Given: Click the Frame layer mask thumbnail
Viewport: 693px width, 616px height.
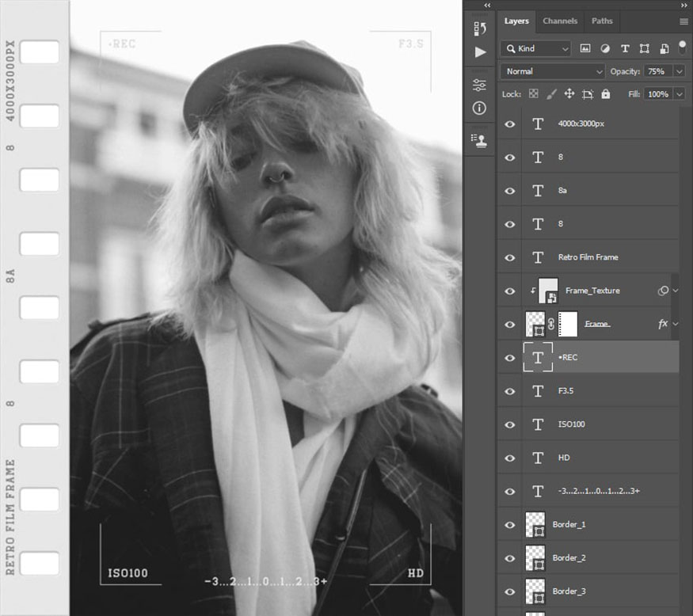Looking at the screenshot, I should click(x=568, y=324).
